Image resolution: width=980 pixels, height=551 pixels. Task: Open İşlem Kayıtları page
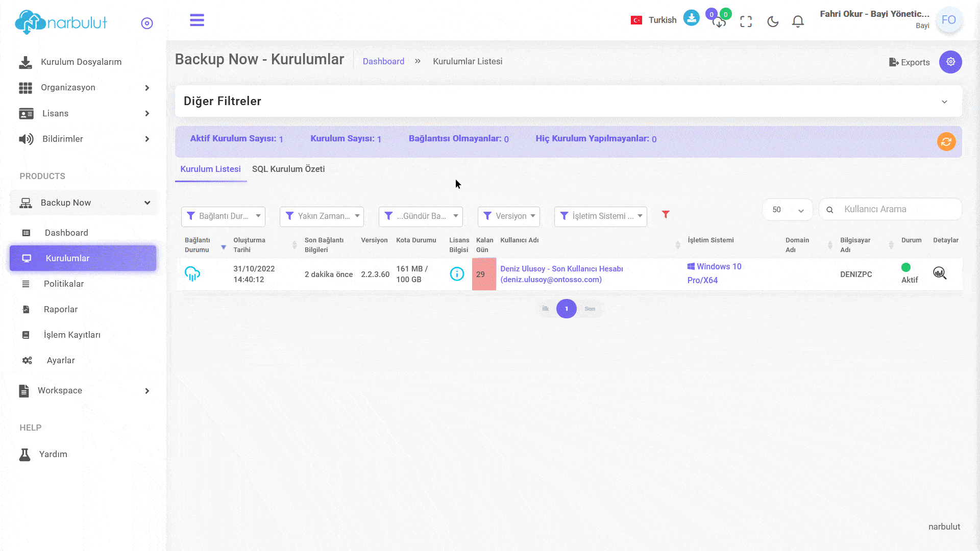72,335
